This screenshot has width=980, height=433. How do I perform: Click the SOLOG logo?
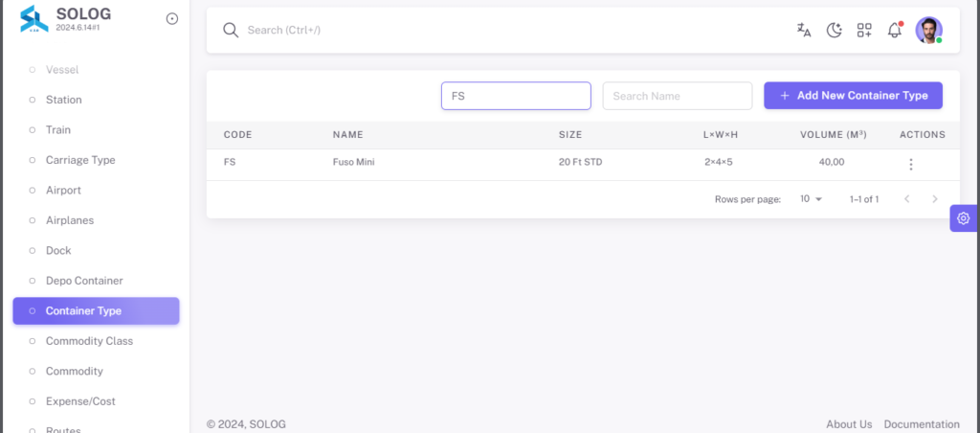pos(33,19)
